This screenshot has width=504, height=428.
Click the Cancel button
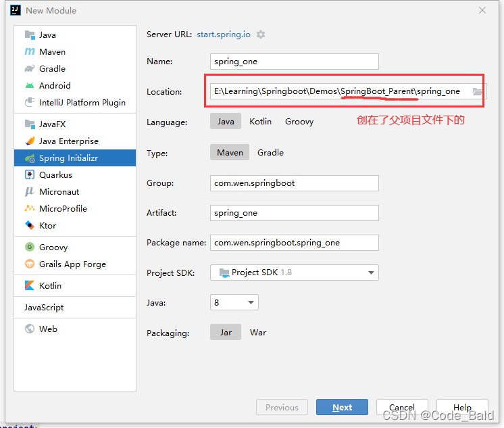tap(402, 407)
